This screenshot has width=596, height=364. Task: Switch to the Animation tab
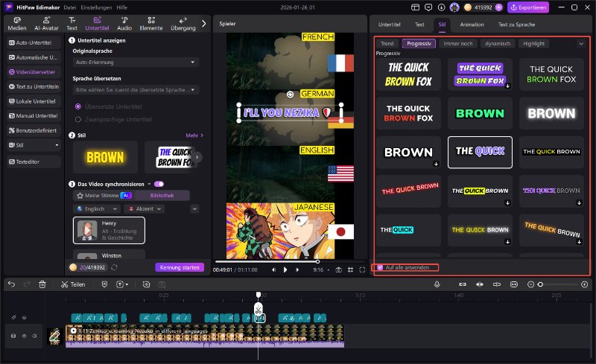[x=472, y=24]
